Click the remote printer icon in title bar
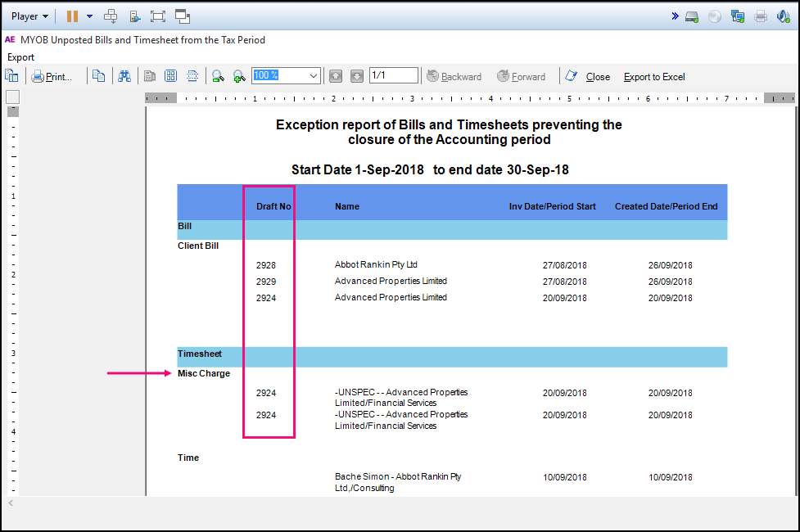Screen dimensions: 800x532 (x=761, y=16)
